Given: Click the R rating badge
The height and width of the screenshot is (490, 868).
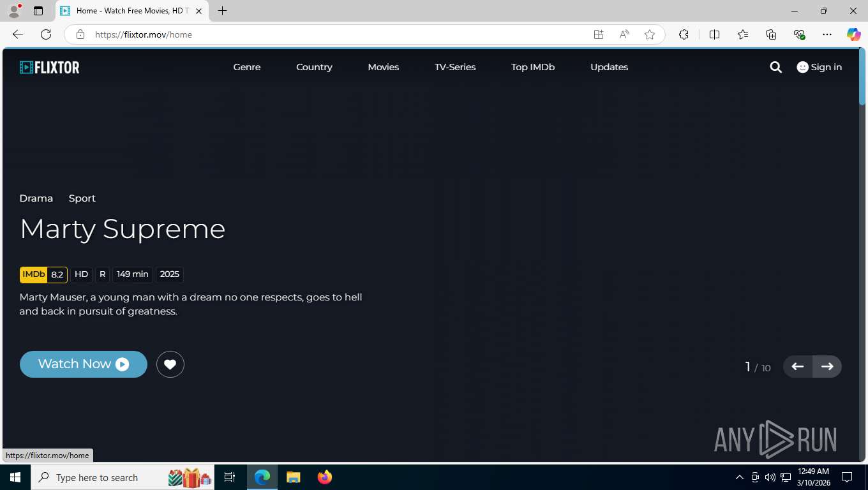Looking at the screenshot, I should coord(103,274).
